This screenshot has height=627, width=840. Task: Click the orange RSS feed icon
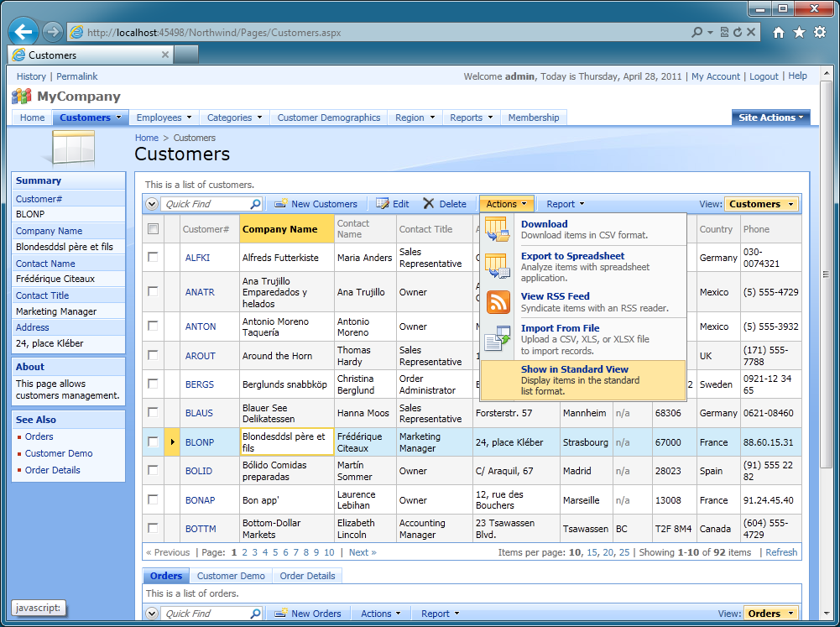click(x=498, y=302)
